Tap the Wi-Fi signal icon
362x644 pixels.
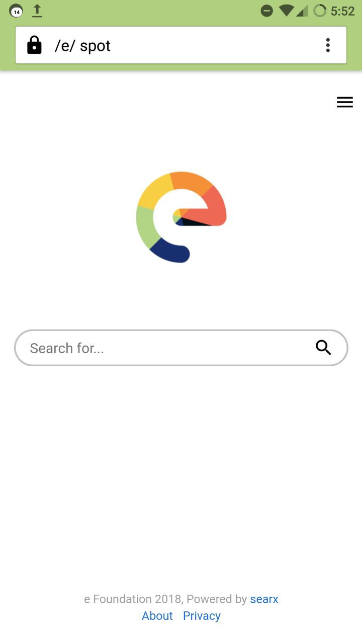point(286,11)
